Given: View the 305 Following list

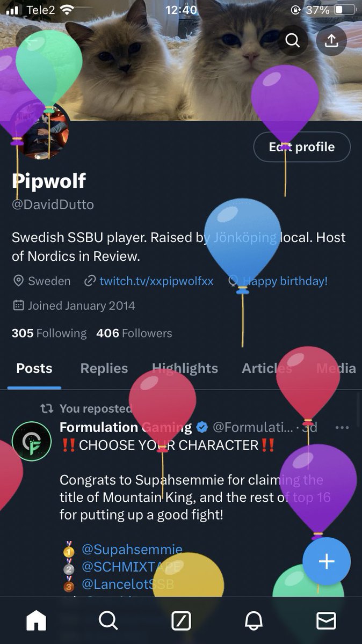Looking at the screenshot, I should 49,333.
